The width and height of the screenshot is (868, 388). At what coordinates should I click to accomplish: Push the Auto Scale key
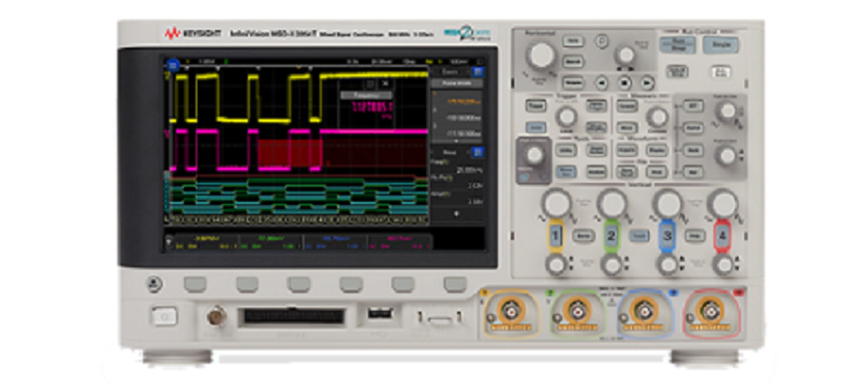tap(720, 72)
